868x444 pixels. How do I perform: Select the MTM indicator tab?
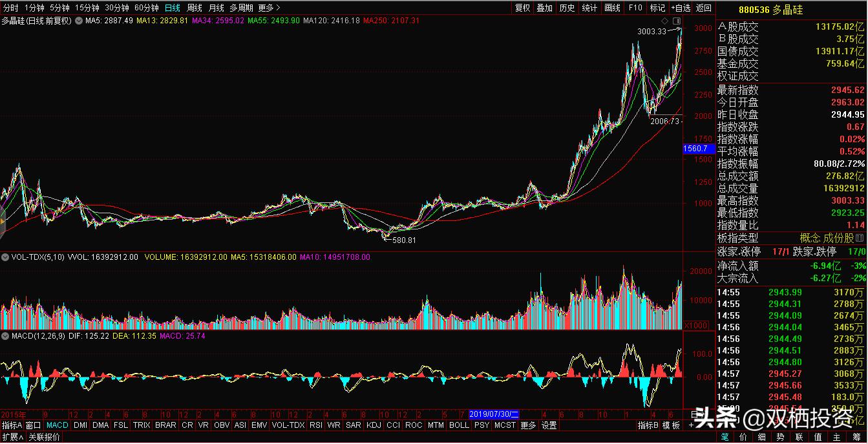(436, 425)
